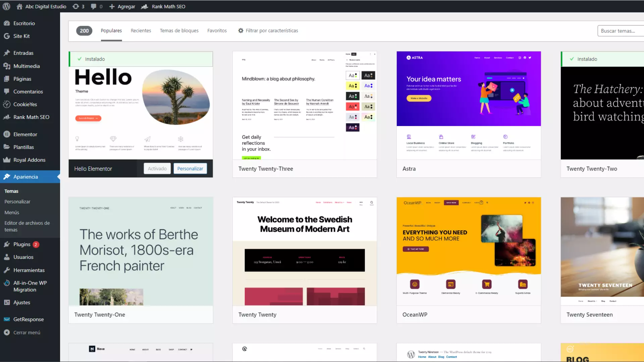
Task: Open the Temas submenu item
Action: pos(11,191)
